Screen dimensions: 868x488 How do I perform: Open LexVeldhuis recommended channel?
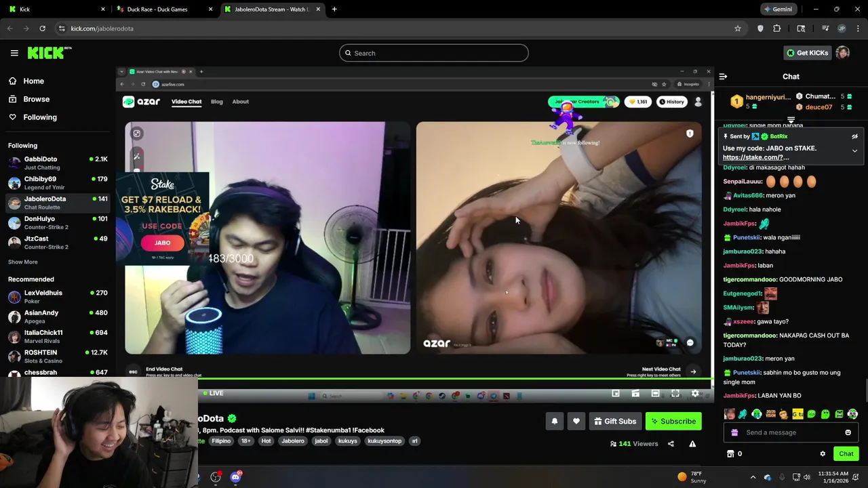[x=58, y=297]
